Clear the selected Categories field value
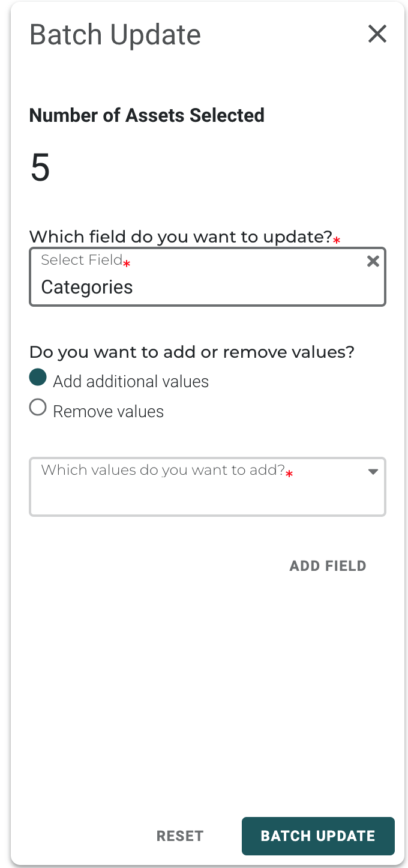The height and width of the screenshot is (868, 408). [373, 261]
